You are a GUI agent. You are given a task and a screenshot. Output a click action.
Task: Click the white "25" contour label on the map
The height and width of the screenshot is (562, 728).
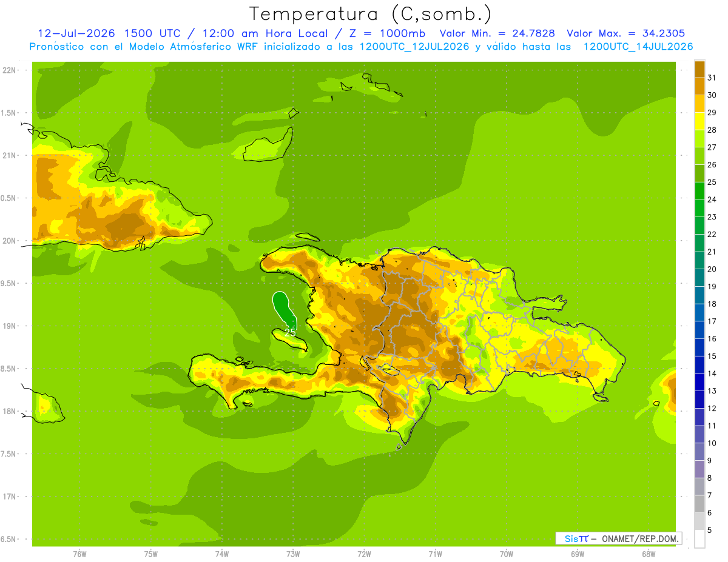coord(290,332)
